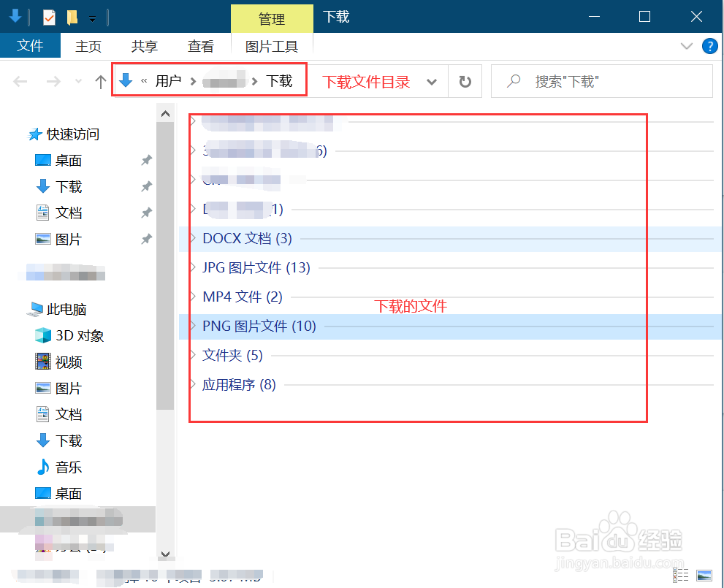Click the pin icon next to 桌面
The width and height of the screenshot is (724, 588).
click(x=146, y=160)
